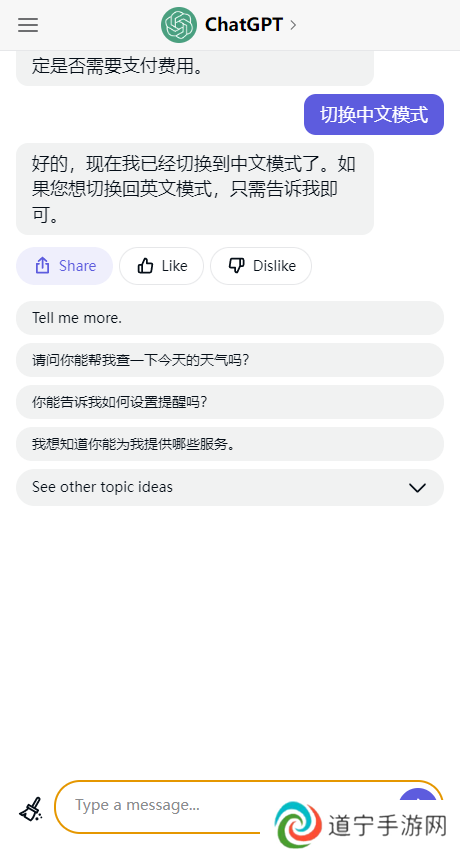Viewport: 460px width, 850px height.
Task: Click the ChatGPT logo avatar
Action: click(x=179, y=25)
